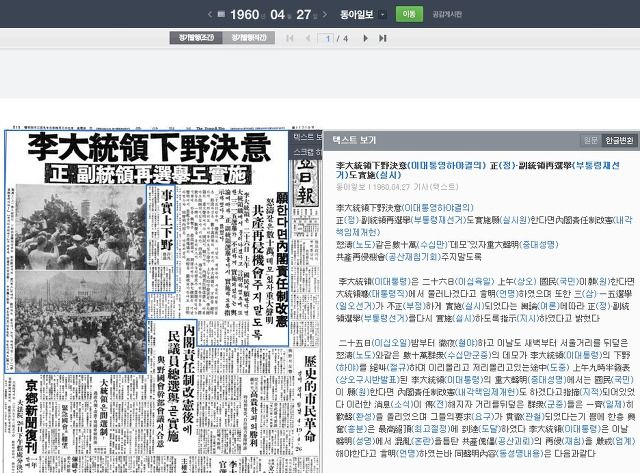The image size is (640, 473).
Task: Click the total page count 4
Action: pos(345,39)
